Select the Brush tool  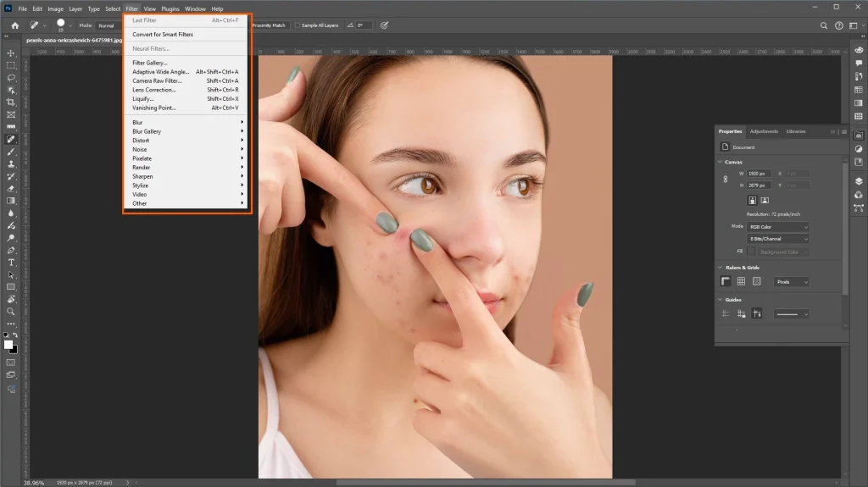(x=10, y=152)
